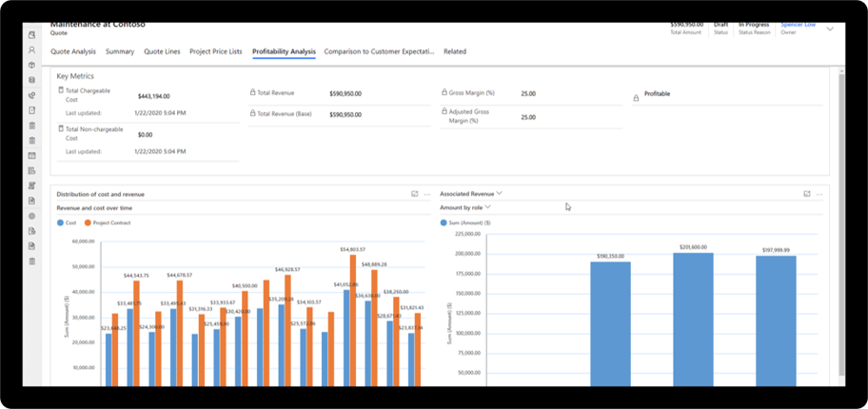Click the lock icon beside Profitable
Screen dimensions: 868x409
(x=636, y=98)
